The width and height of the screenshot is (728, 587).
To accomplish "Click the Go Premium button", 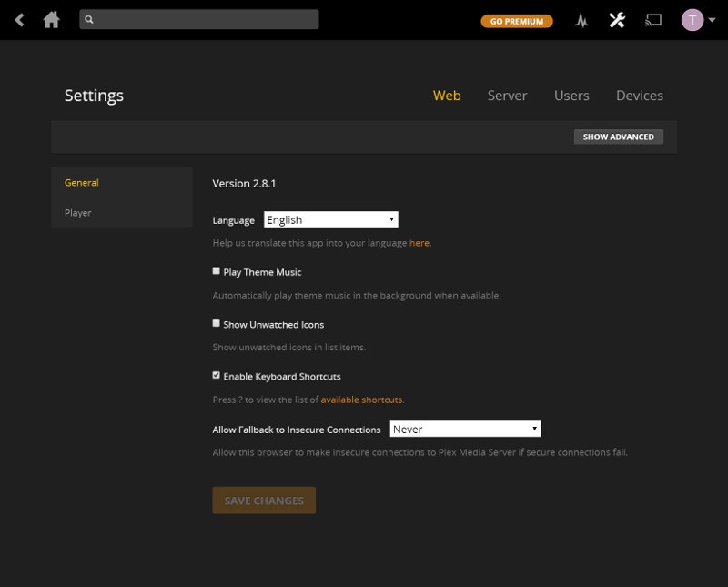I will [x=517, y=21].
